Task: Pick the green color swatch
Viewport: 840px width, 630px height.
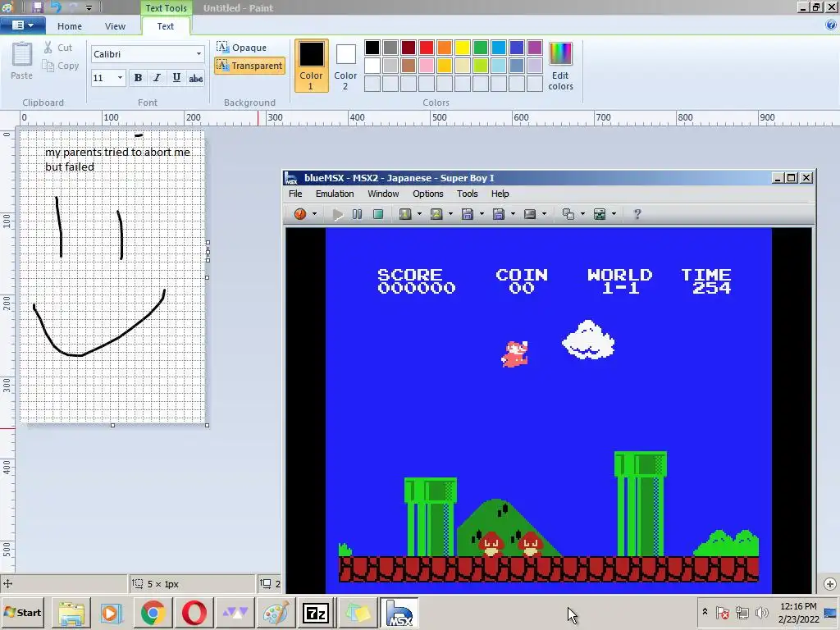Action: tap(481, 48)
